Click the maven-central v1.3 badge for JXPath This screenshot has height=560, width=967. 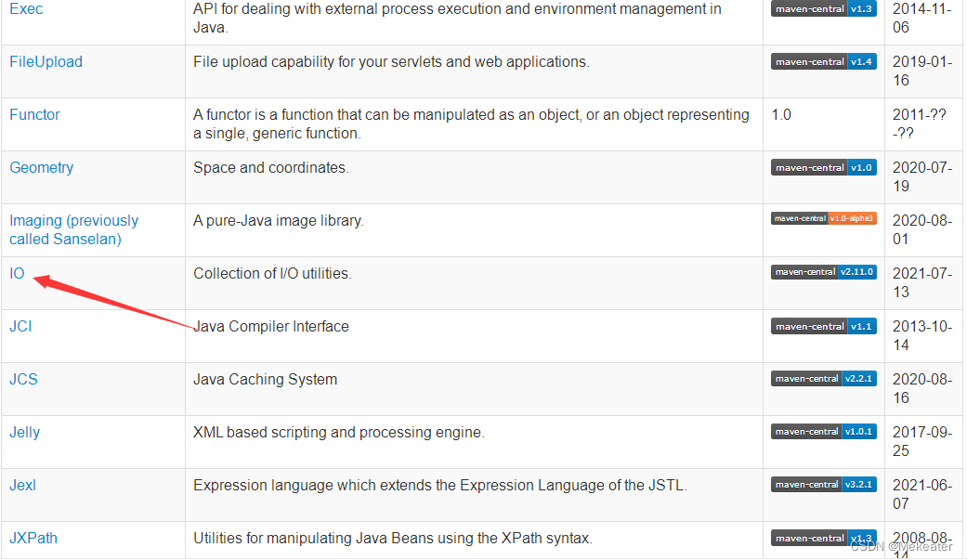(823, 537)
